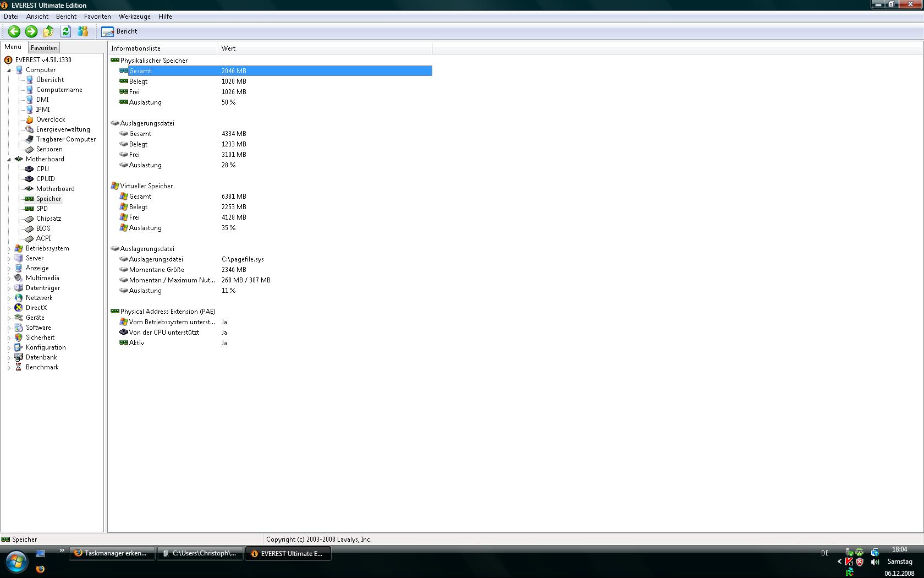Screen dimensions: 924x578
Task: Open the Bericht report button
Action: 120,31
